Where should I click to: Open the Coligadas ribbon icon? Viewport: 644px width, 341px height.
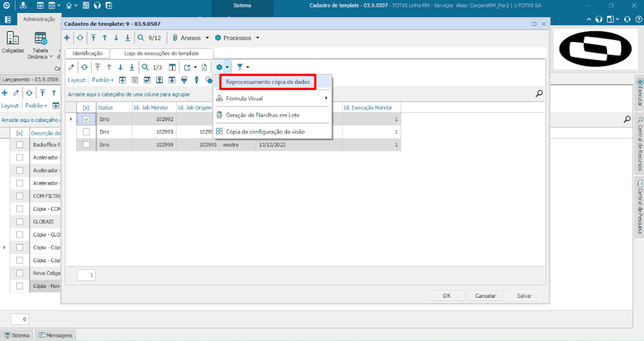click(x=12, y=42)
